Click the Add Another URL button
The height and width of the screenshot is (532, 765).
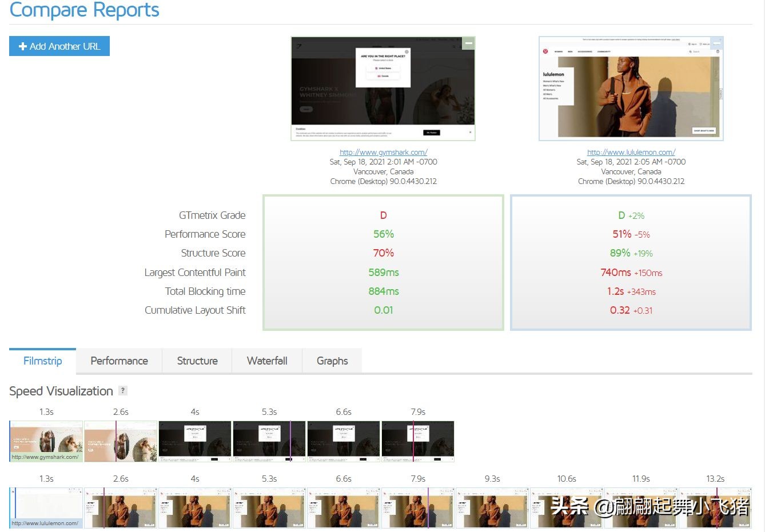[x=59, y=46]
